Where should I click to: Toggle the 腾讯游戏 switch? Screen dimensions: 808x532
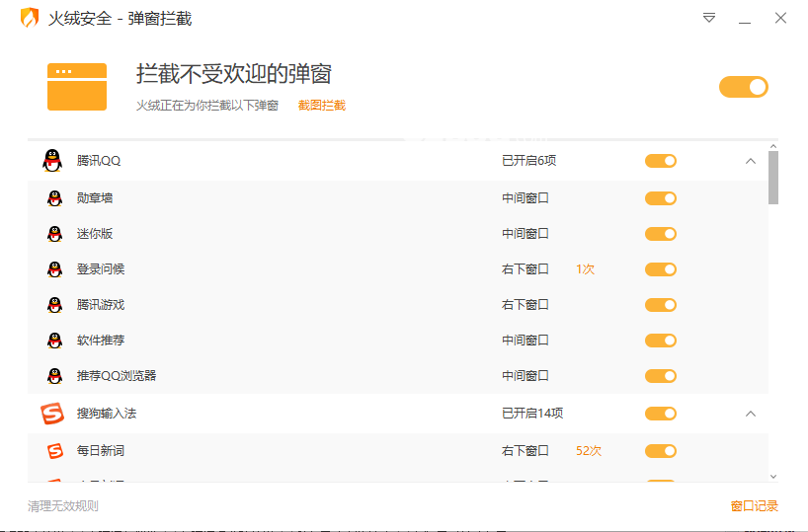click(661, 305)
